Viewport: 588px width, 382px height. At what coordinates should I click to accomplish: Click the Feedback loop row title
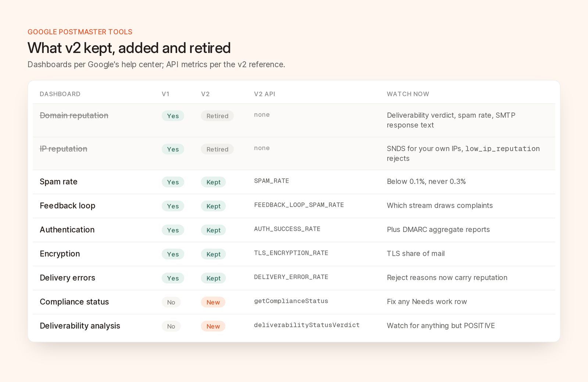click(x=67, y=206)
